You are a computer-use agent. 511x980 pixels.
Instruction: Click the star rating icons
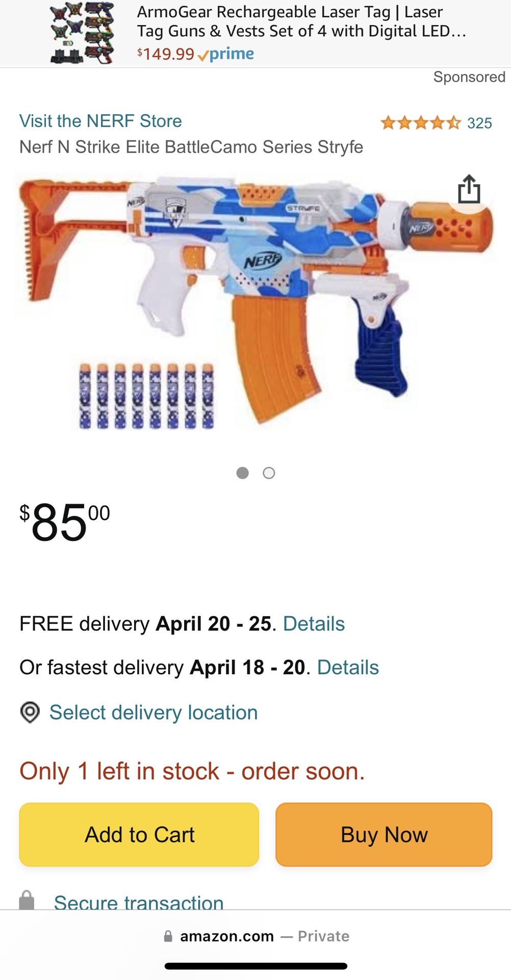[x=421, y=123]
